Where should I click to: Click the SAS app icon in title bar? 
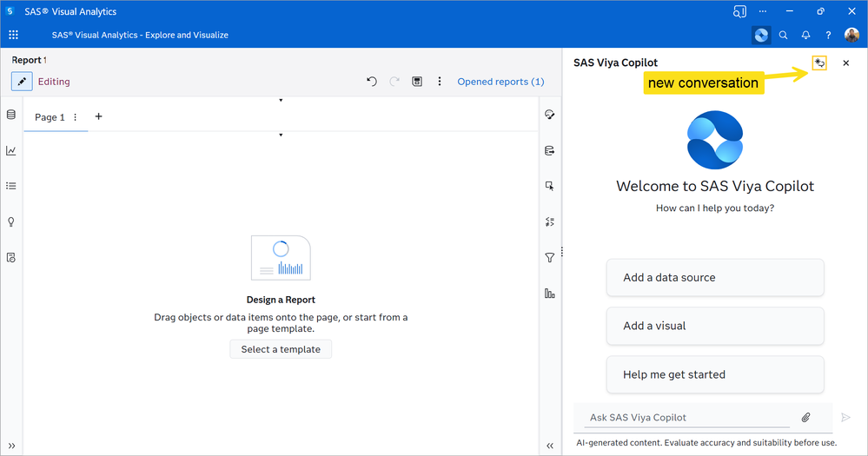pos(10,11)
